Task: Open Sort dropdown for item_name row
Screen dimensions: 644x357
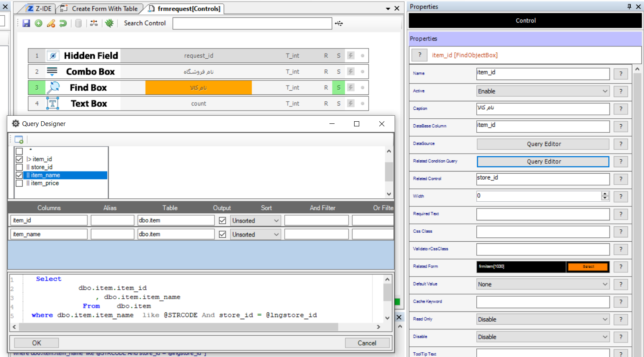Action: [x=255, y=234]
